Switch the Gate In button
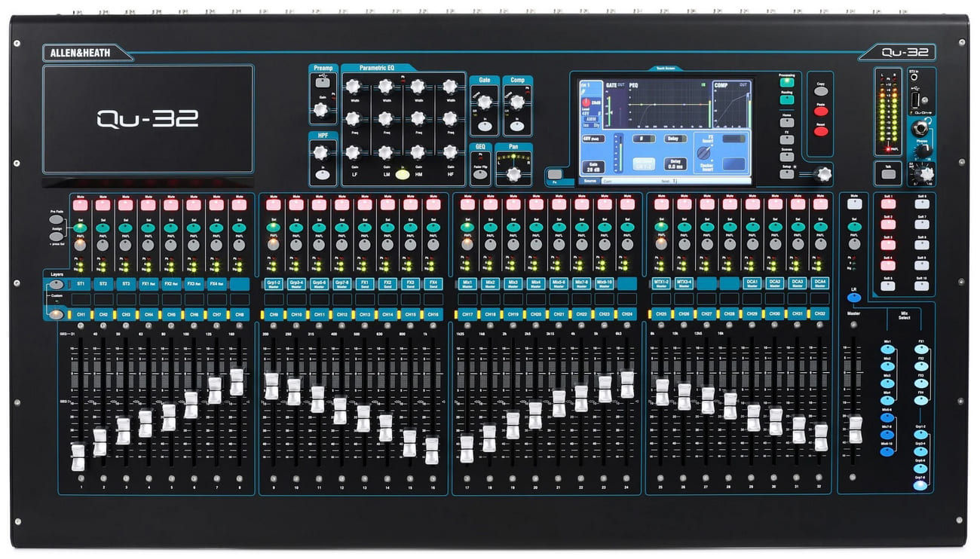The height and width of the screenshot is (559, 980). (x=485, y=125)
